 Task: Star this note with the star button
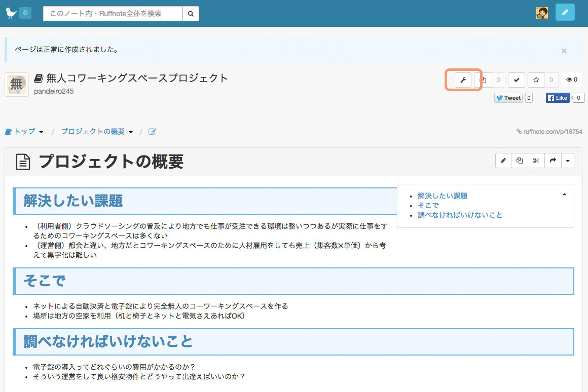(536, 80)
